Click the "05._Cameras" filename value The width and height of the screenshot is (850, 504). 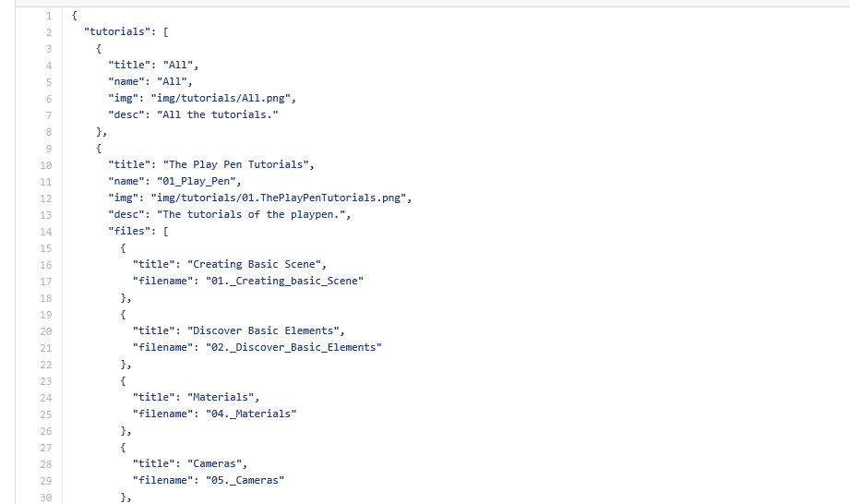[245, 480]
